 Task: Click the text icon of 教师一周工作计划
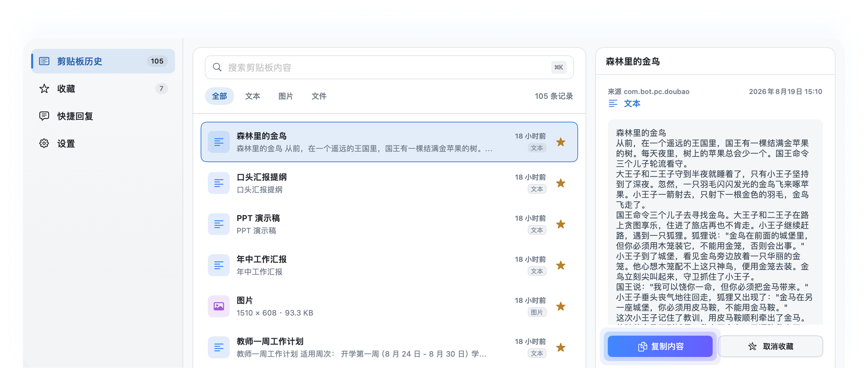coord(219,347)
